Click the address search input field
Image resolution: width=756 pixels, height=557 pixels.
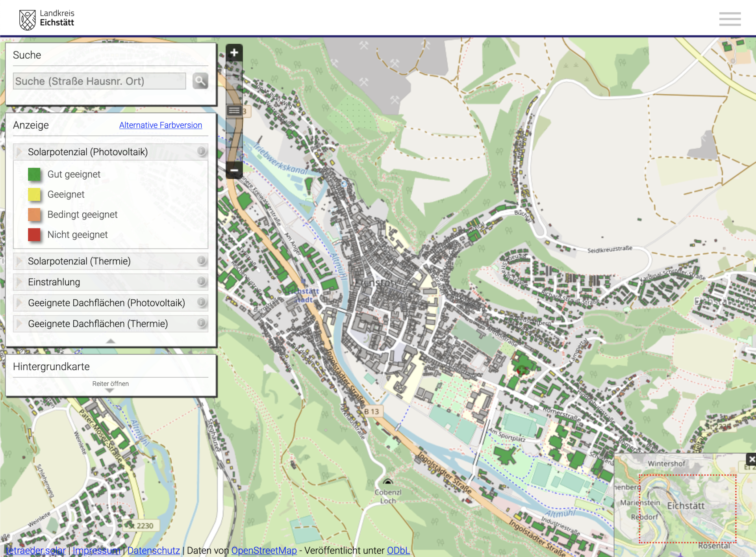coord(99,81)
